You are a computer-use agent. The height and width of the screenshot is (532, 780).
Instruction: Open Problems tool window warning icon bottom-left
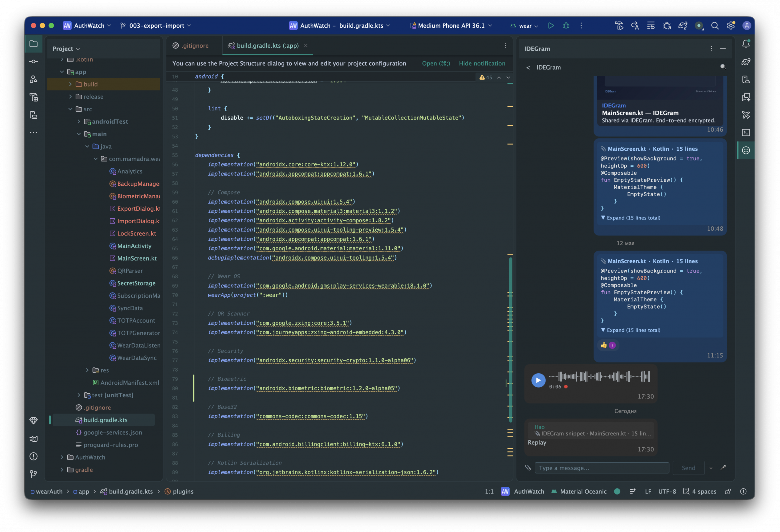(x=33, y=456)
